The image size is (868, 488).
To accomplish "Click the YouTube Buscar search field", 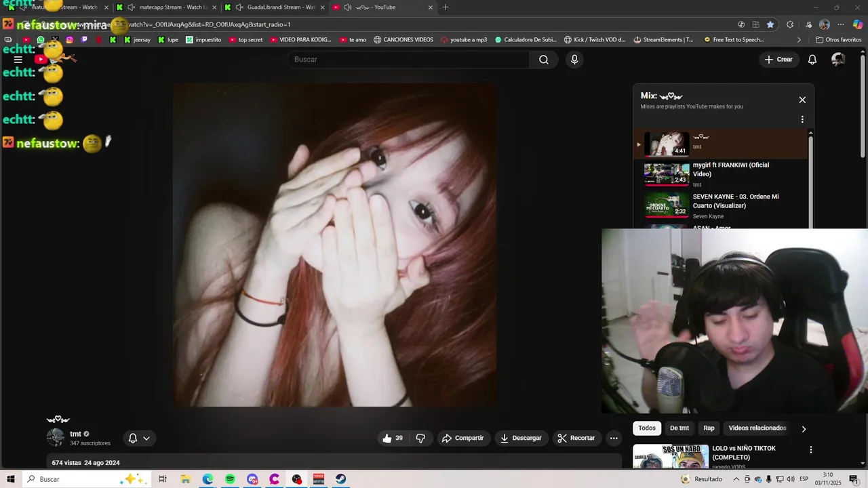I will tap(409, 60).
